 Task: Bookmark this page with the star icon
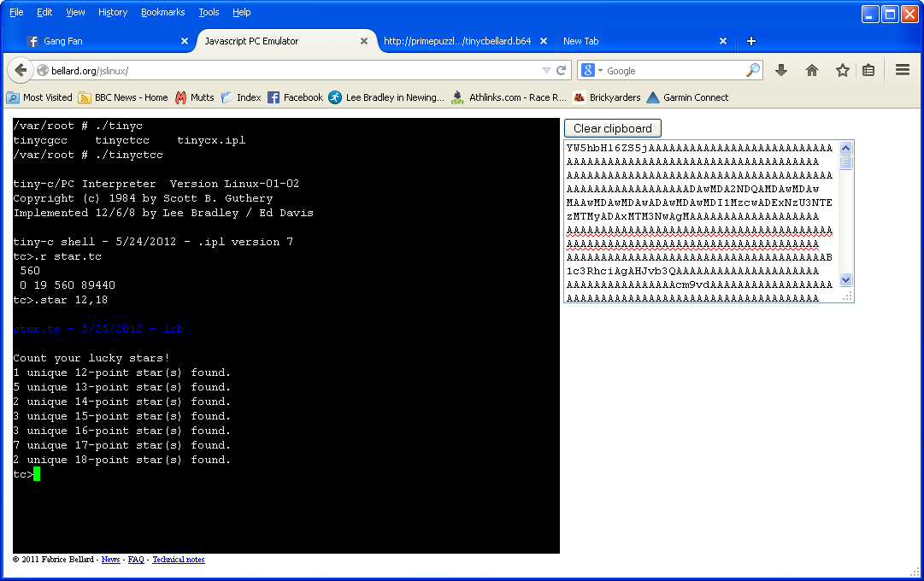pyautogui.click(x=842, y=71)
